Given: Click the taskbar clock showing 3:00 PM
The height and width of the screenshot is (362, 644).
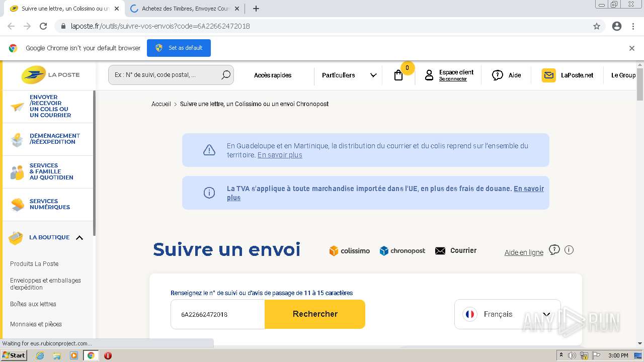Looking at the screenshot, I should coord(618,355).
